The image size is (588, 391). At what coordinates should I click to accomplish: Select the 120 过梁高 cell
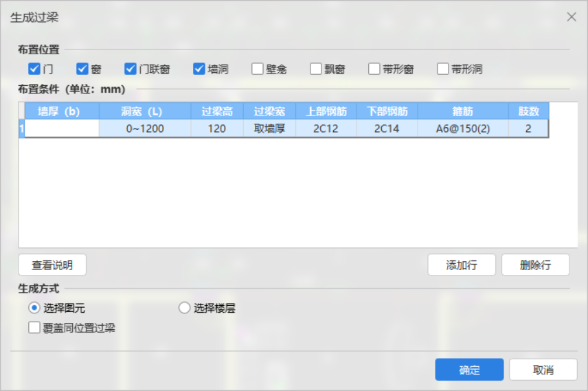pos(217,129)
